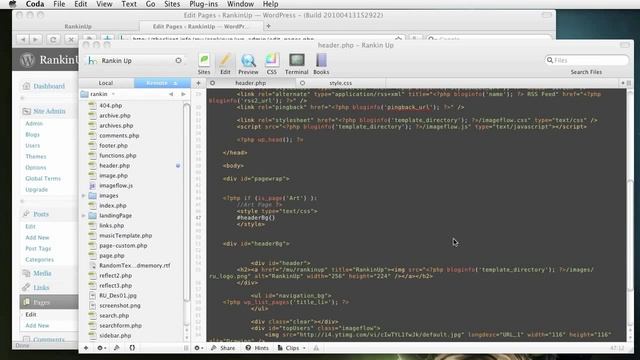Click the file list vertical scrollbar
The image size is (640, 360).
[x=187, y=202]
